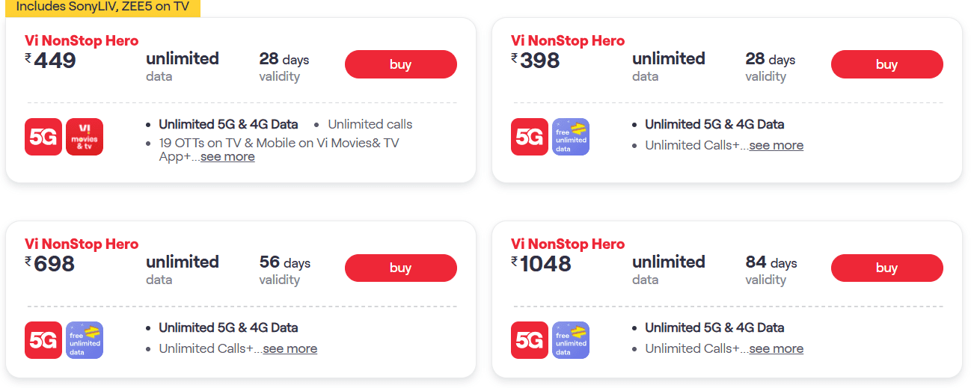This screenshot has width=980, height=388.
Task: Expand see more on the ₹698 plan
Action: click(290, 348)
